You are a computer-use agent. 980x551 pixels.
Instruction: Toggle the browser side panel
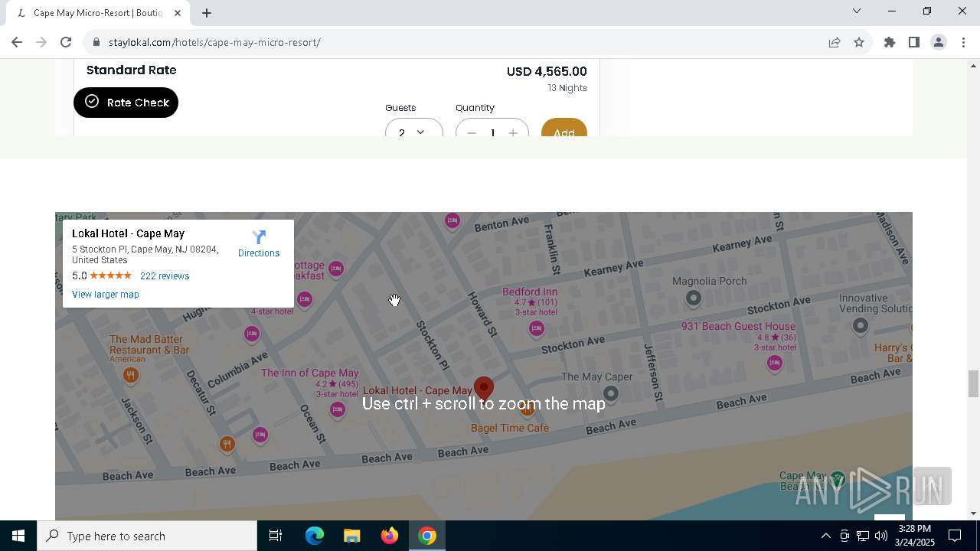[914, 42]
